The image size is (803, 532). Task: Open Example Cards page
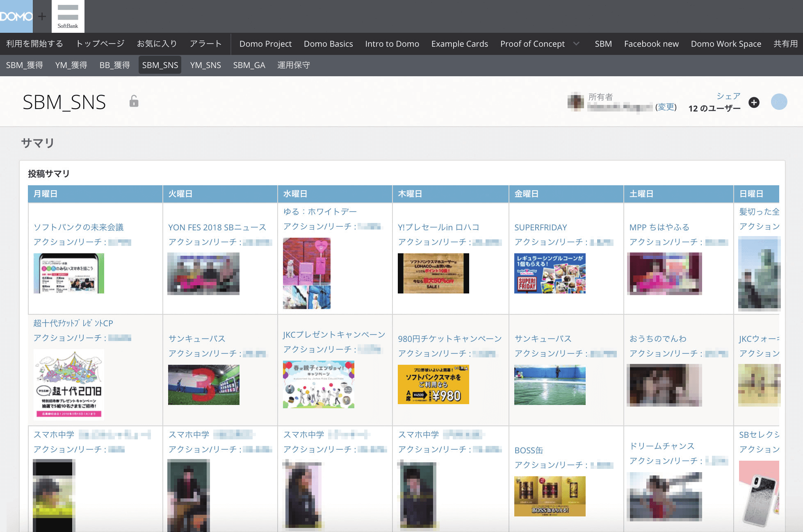(x=460, y=43)
